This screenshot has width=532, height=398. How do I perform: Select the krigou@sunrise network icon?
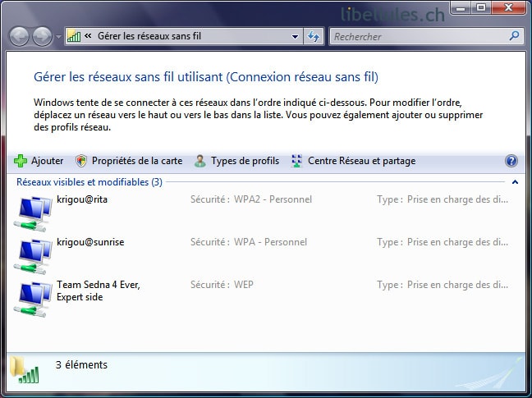[x=33, y=257]
